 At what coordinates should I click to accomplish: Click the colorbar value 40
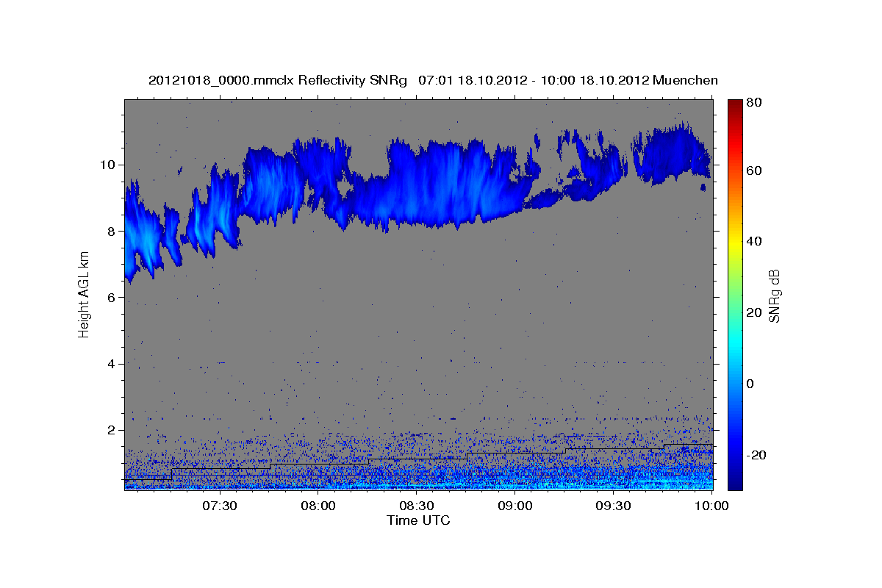click(x=756, y=241)
